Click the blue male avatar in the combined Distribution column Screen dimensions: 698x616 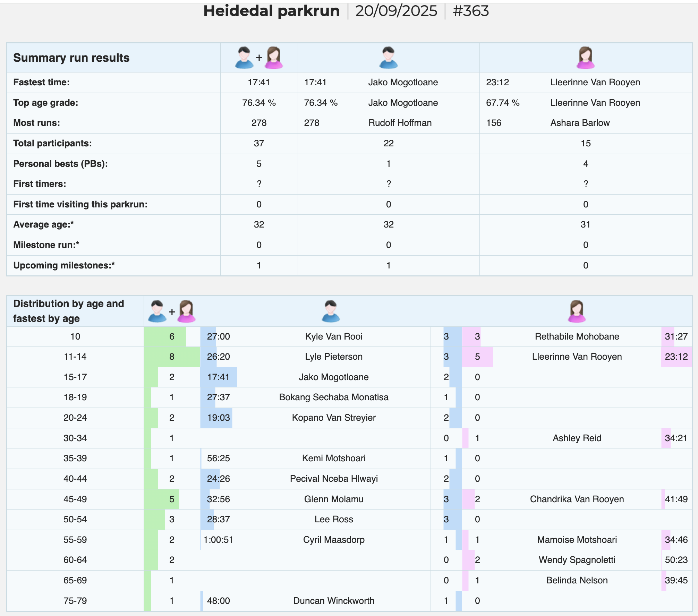pos(157,311)
